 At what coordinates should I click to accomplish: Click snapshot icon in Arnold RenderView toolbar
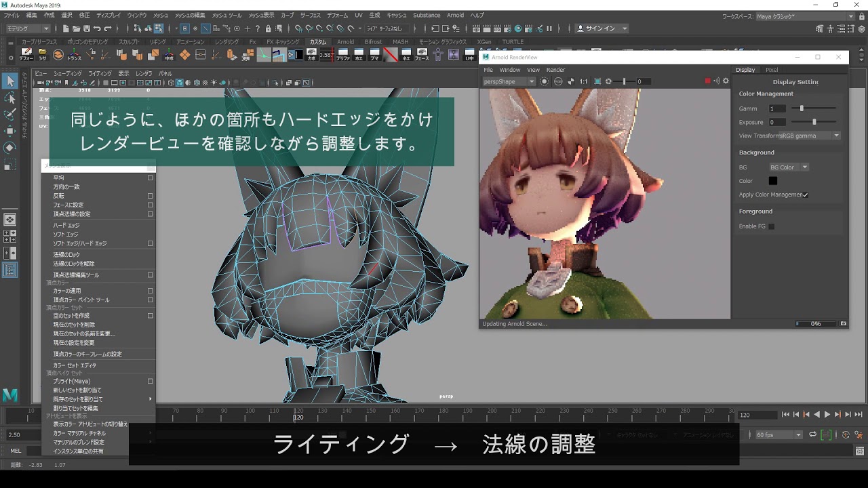click(545, 81)
